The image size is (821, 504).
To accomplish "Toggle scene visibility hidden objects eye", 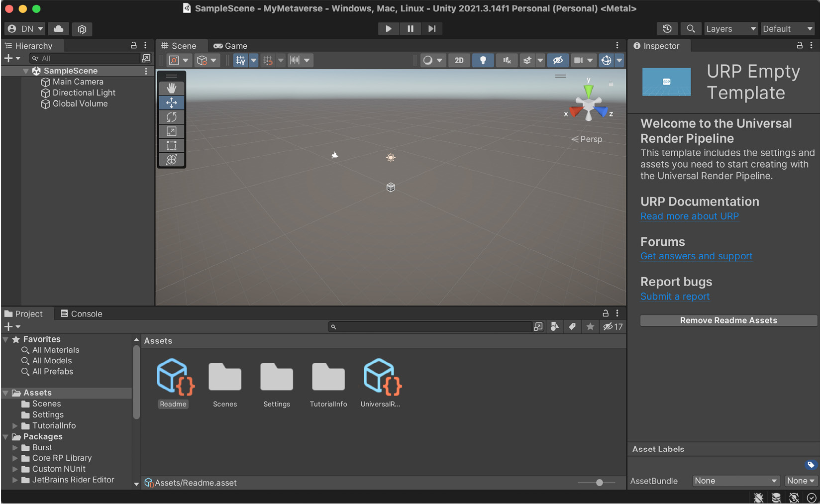I will coord(558,60).
